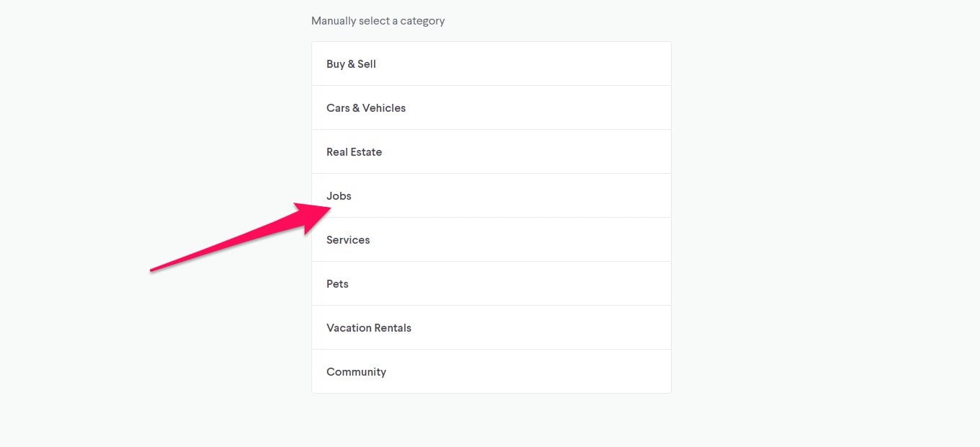Pick the Services category

pos(491,239)
